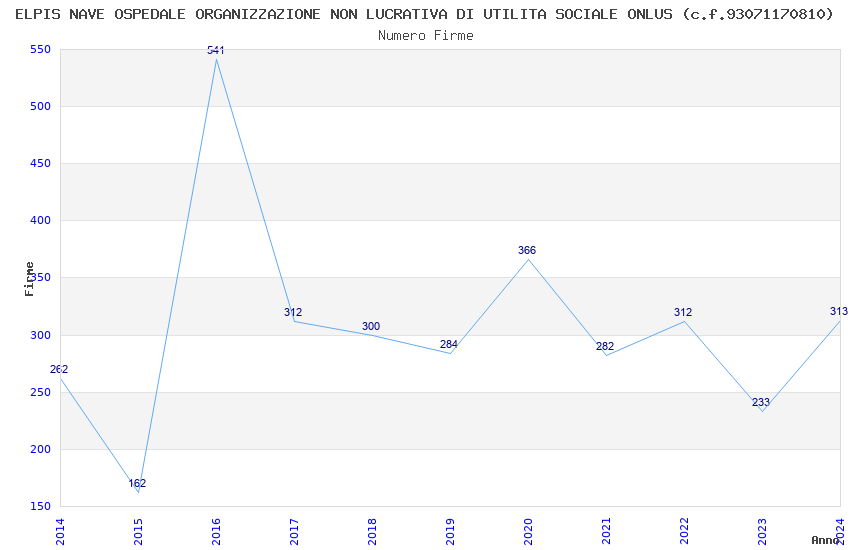Click the 250 y-axis tick label
The height and width of the screenshot is (550, 850).
(x=41, y=392)
